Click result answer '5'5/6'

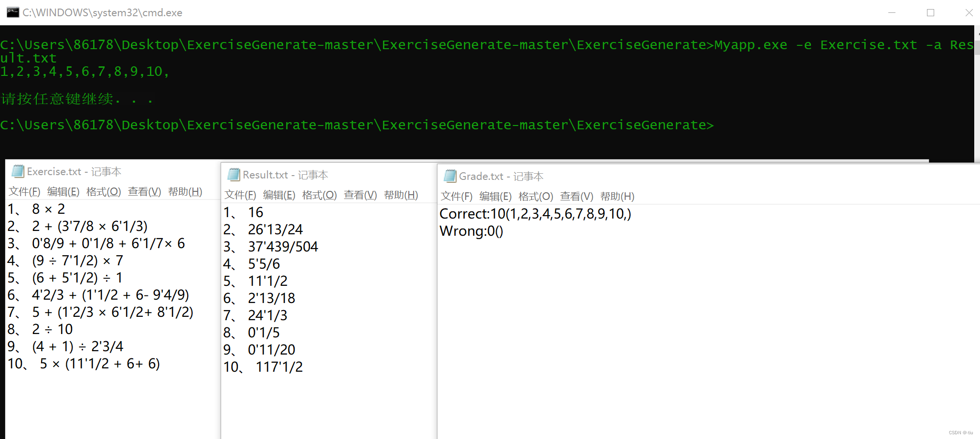pos(264,264)
